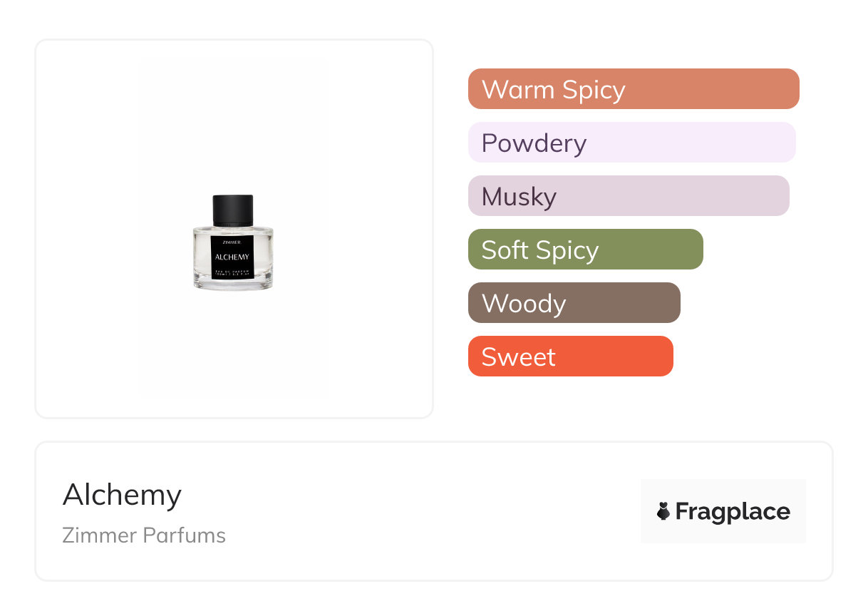Click the black ALCHEMY label on the bottle
This screenshot has width=868, height=616.
click(x=232, y=257)
